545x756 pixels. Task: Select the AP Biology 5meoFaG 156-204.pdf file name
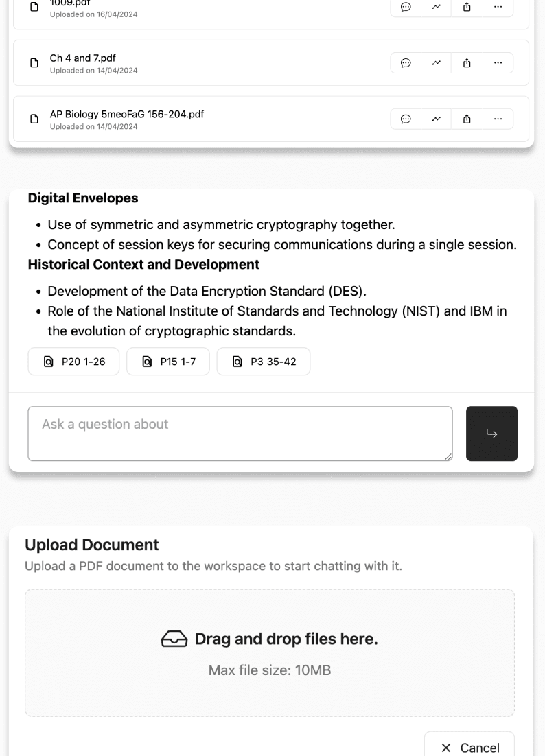point(127,114)
